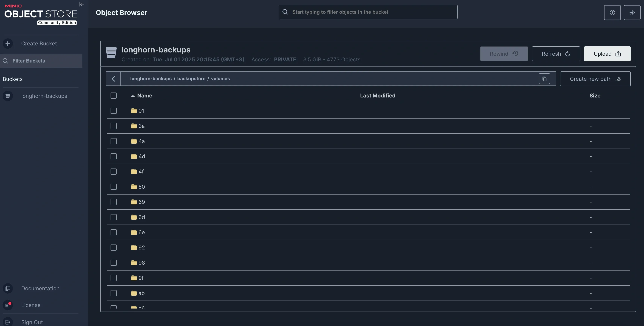Select all objects with the header checkbox

(113, 96)
